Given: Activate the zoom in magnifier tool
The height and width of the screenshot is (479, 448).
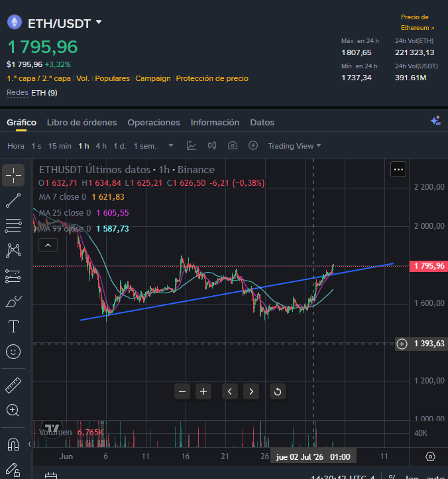Looking at the screenshot, I should coord(13,410).
